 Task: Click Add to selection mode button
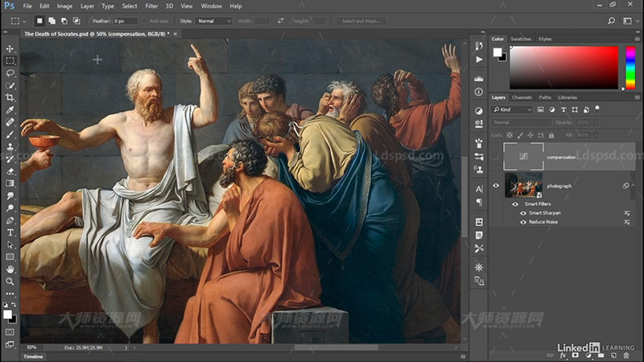pos(52,21)
